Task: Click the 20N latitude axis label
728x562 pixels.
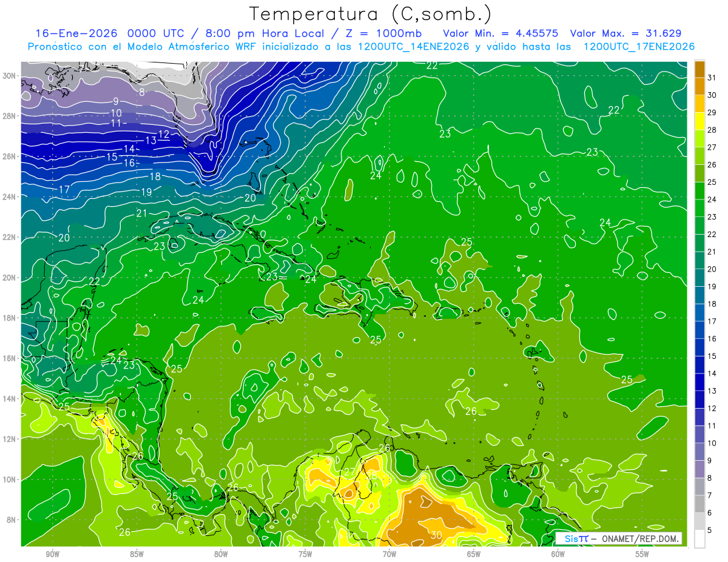Action: point(10,278)
